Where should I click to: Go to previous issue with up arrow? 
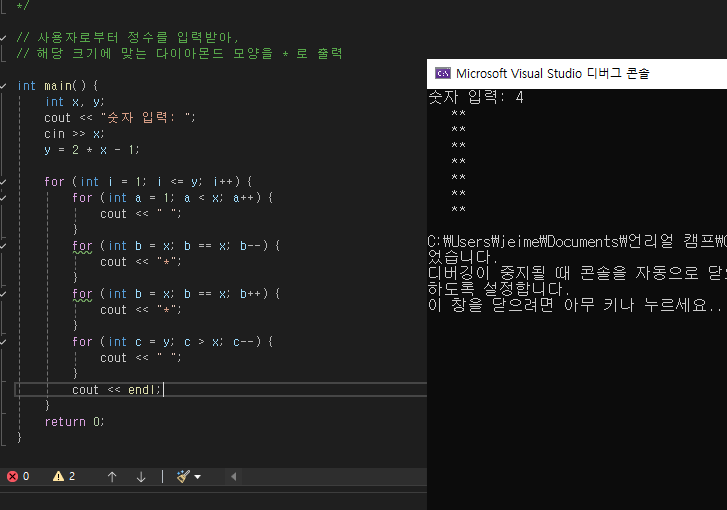tap(112, 477)
